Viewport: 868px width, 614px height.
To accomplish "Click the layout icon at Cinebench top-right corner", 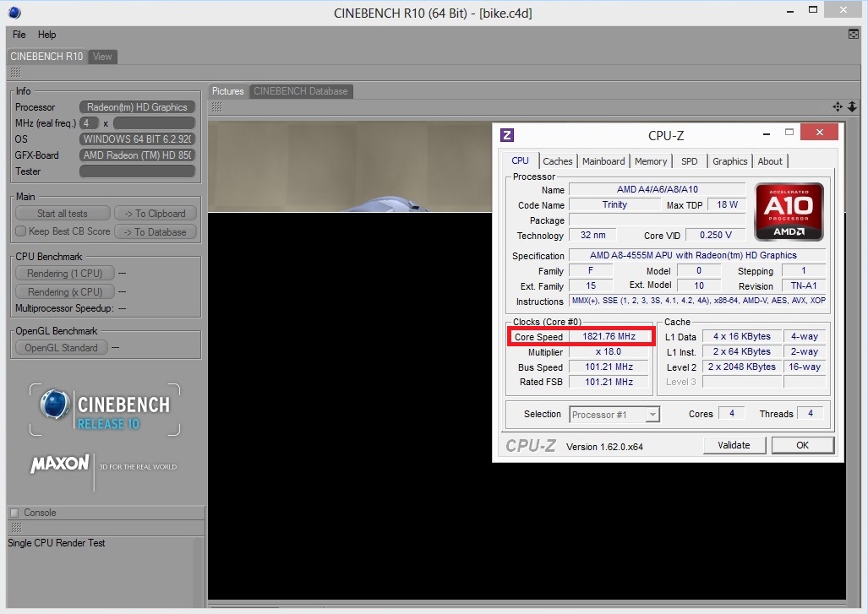I will coord(854,35).
